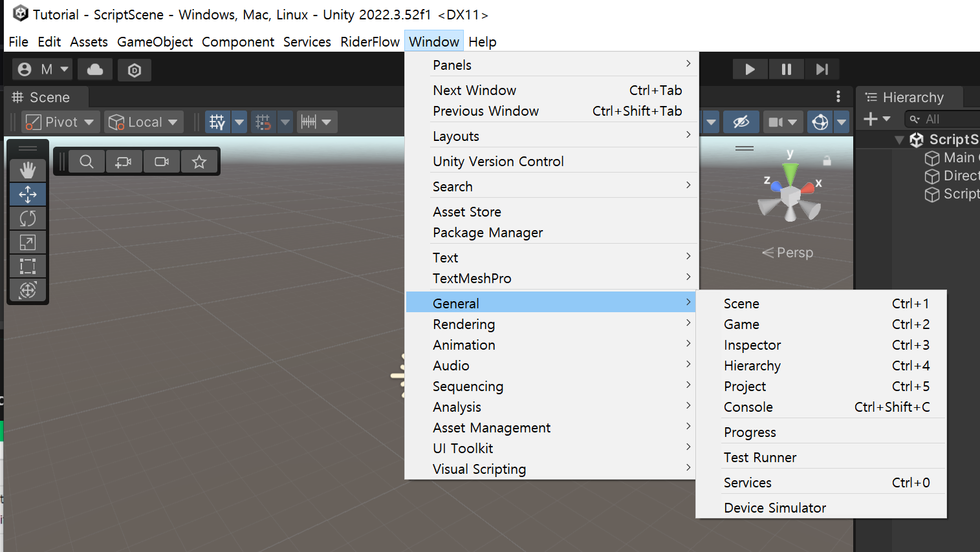The image size is (980, 552).
Task: Open the GameObject menu
Action: (155, 42)
